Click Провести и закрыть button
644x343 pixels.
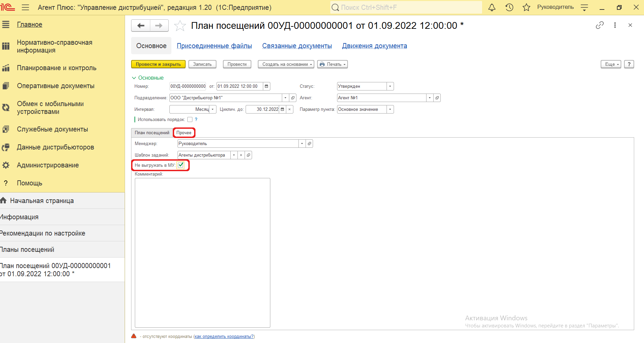pyautogui.click(x=158, y=64)
